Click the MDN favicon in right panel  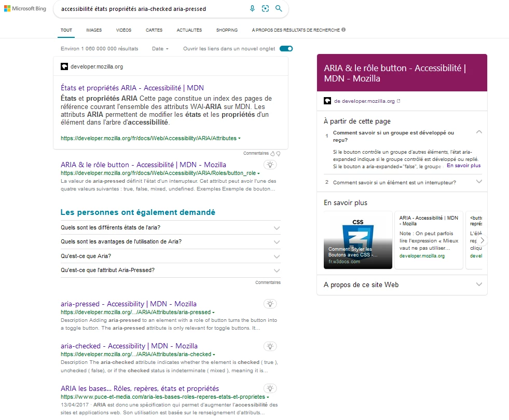point(327,101)
